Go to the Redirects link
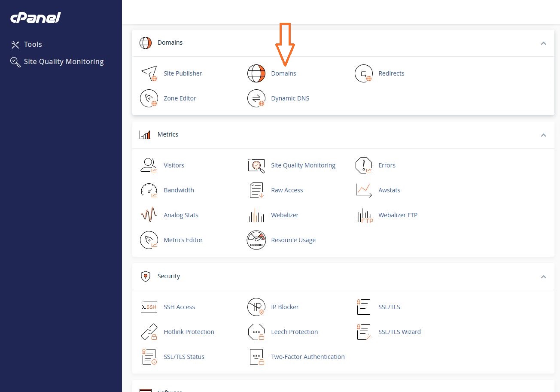 [x=391, y=73]
